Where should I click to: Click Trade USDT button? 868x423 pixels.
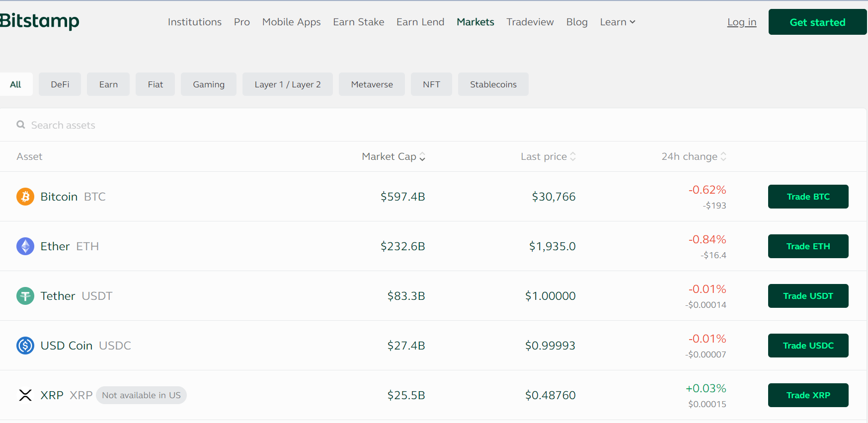(x=808, y=296)
